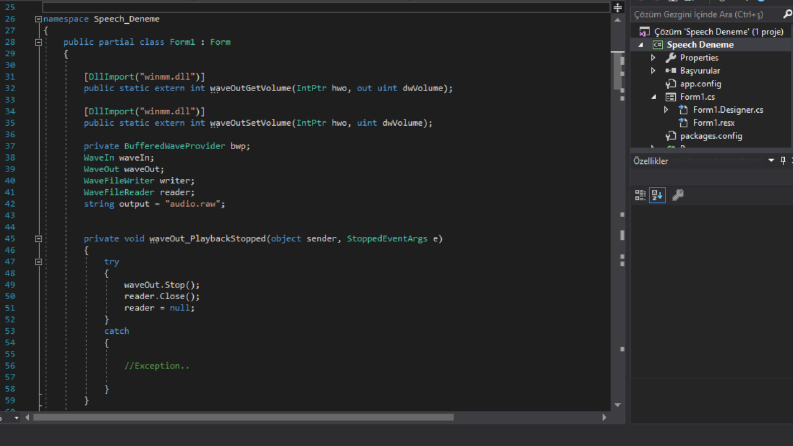Image resolution: width=793 pixels, height=446 pixels.
Task: Click waveOutSetVolume in the code
Action: (x=250, y=123)
